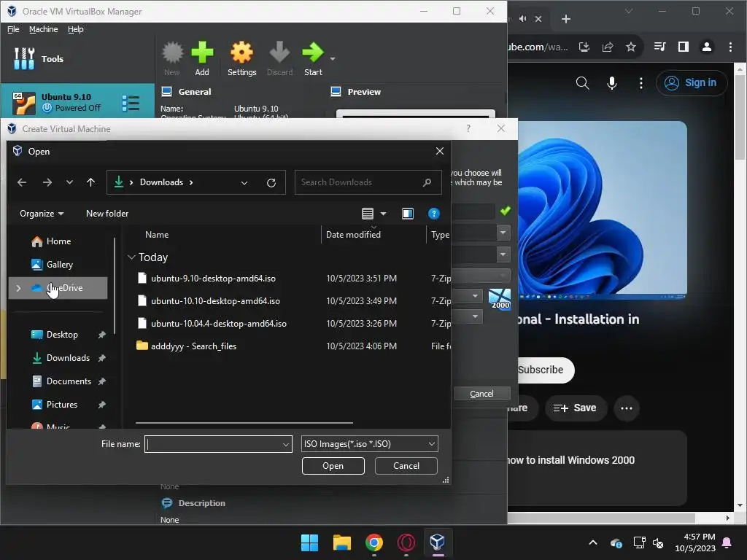Open the Organize dropdown menu
747x560 pixels.
coord(42,214)
